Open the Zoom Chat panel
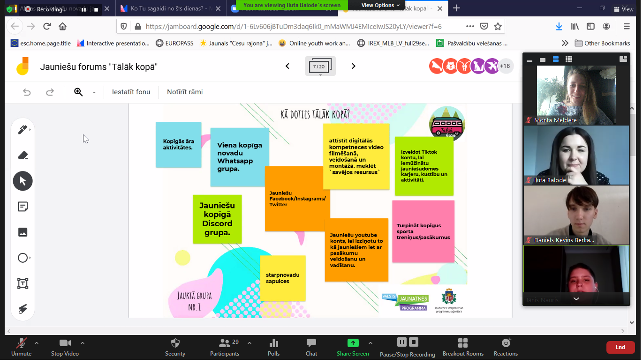643x364 pixels. (x=311, y=347)
